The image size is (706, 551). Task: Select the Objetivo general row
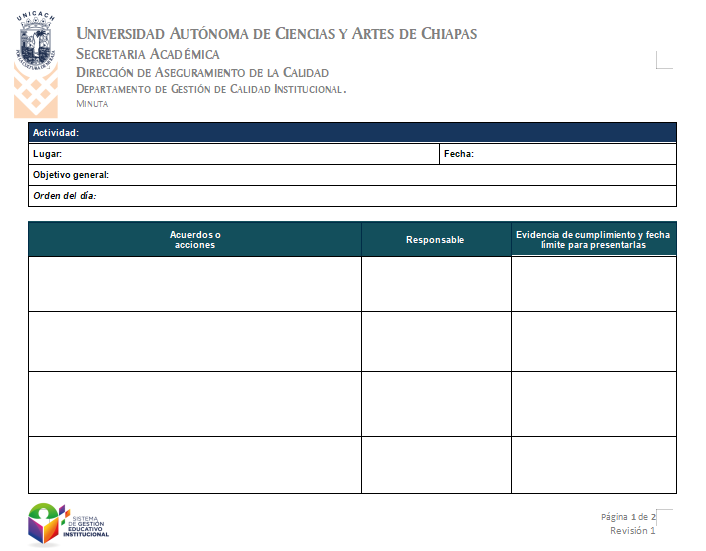coord(352,175)
